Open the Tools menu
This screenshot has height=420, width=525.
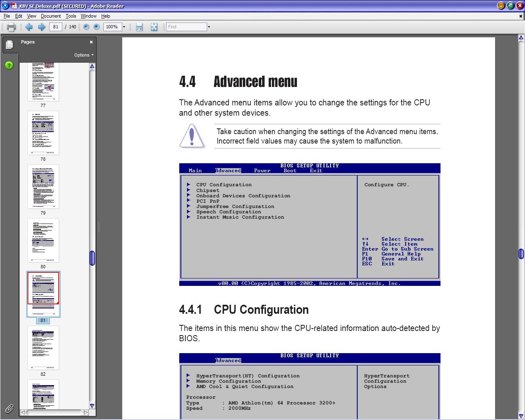(x=71, y=16)
